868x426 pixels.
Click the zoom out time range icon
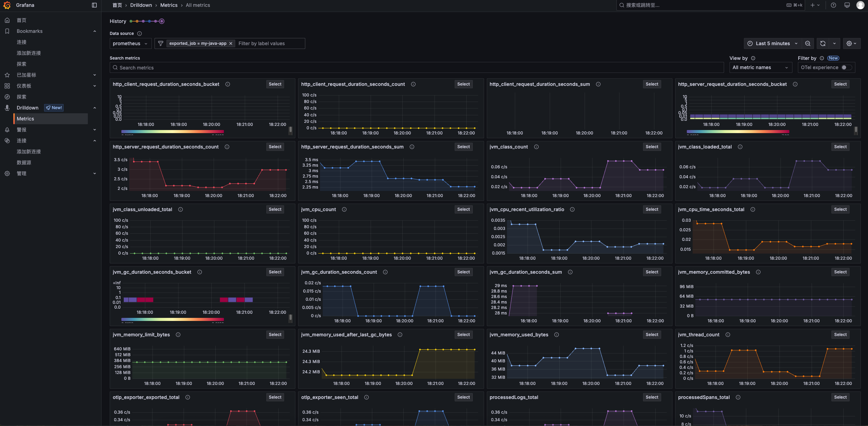(808, 43)
